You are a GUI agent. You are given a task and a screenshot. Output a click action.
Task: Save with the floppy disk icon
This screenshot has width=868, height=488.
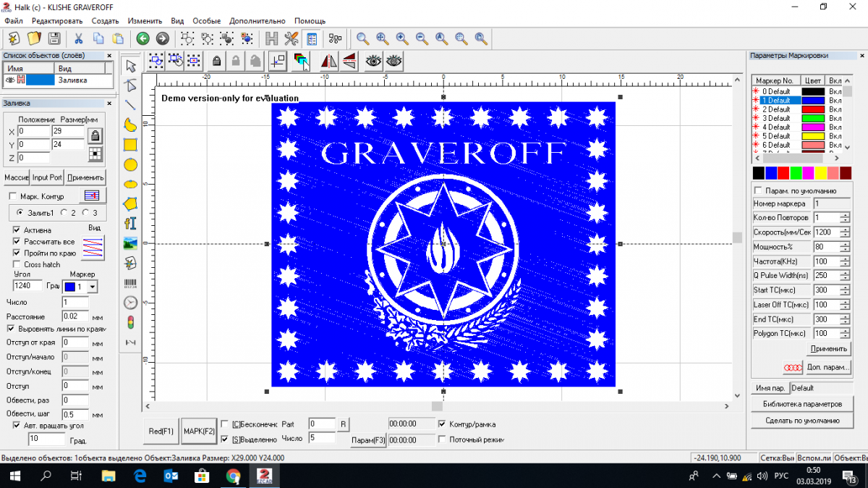pos(54,38)
